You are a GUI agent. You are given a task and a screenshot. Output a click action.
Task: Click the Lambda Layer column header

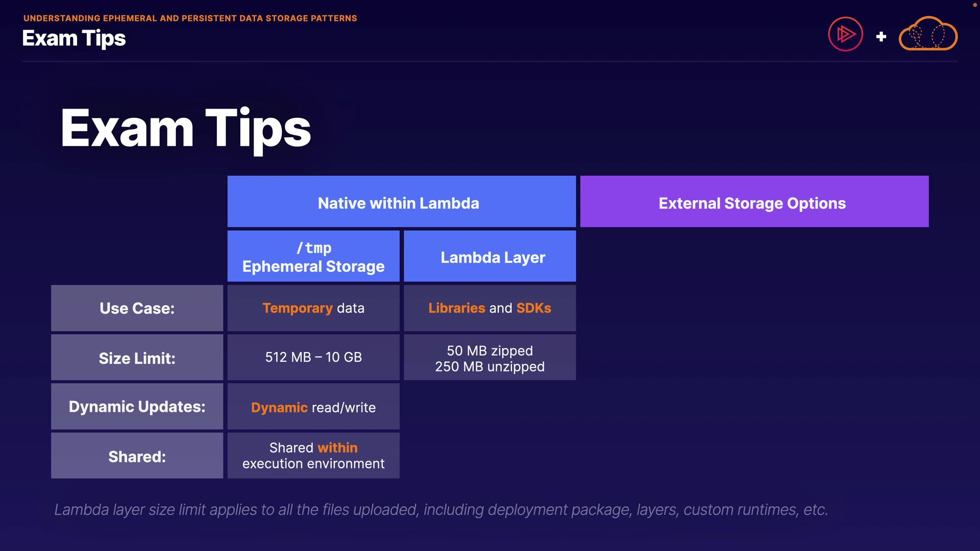(489, 256)
